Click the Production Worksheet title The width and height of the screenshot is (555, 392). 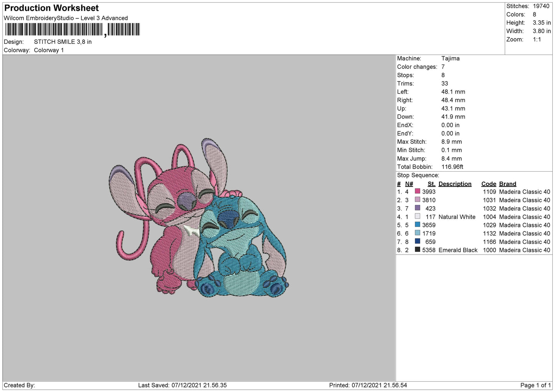point(51,8)
